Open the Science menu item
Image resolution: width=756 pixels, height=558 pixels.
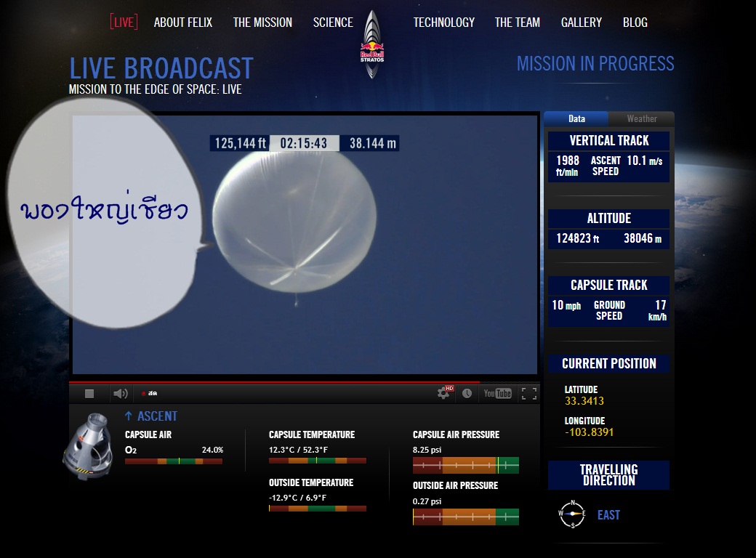333,23
